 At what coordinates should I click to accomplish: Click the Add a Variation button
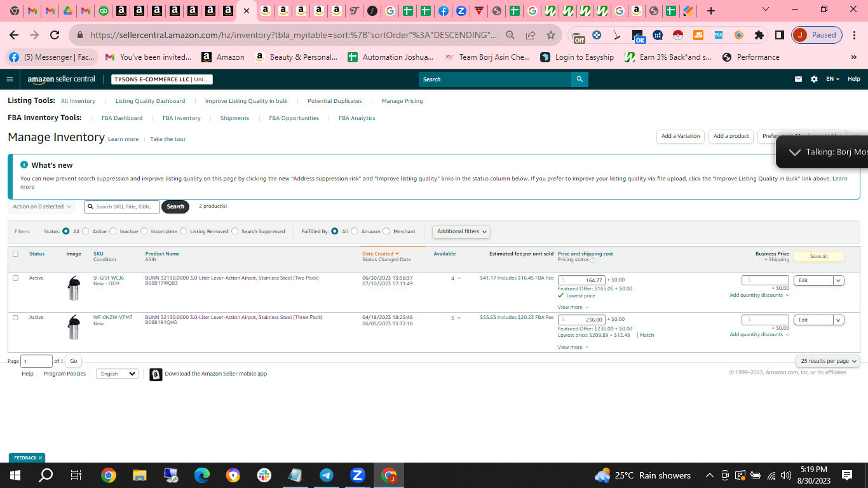681,136
